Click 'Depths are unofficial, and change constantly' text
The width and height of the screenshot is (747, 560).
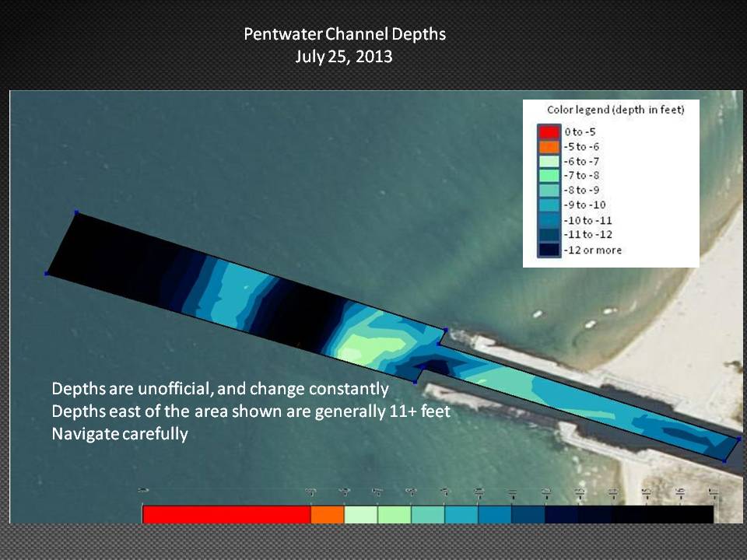coord(219,388)
